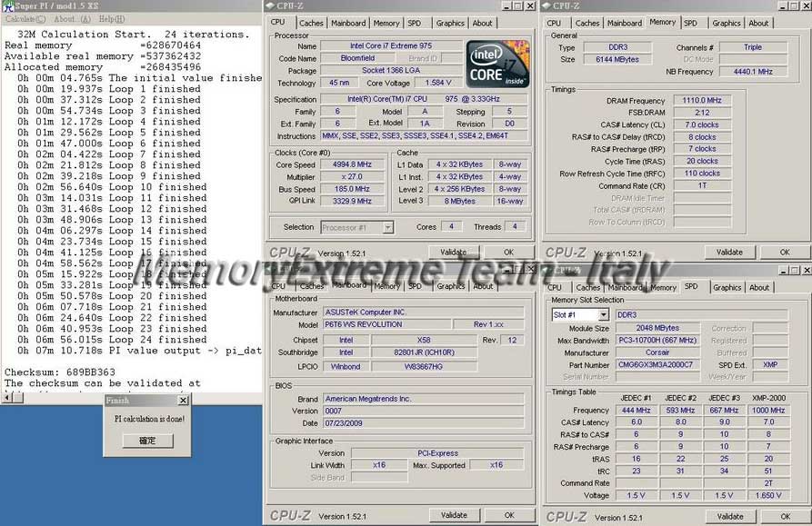
Task: Open the Calculate menu in Super PI
Action: [x=25, y=19]
